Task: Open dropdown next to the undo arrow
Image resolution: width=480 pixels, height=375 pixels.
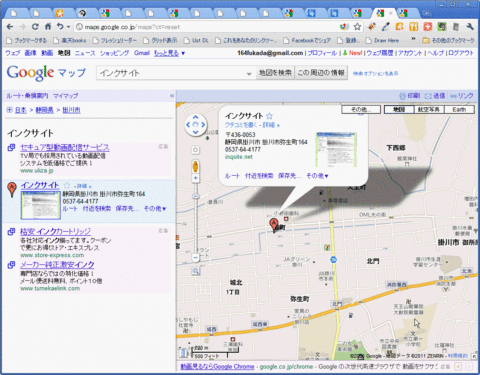Action: tap(68, 27)
